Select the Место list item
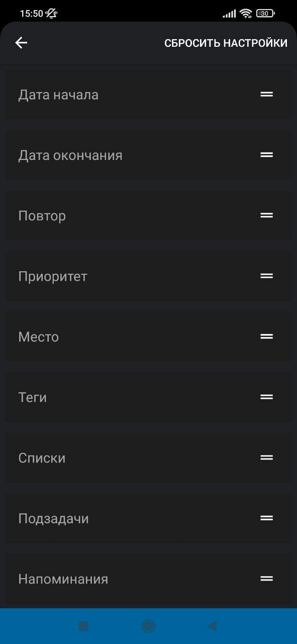This screenshot has height=644, width=297. 148,337
